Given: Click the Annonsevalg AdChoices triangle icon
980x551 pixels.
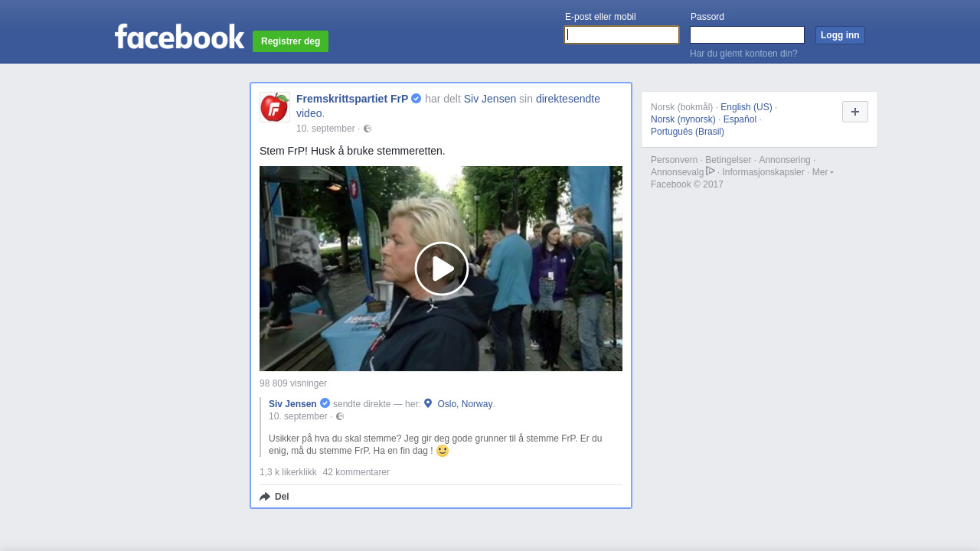Looking at the screenshot, I should pos(710,171).
